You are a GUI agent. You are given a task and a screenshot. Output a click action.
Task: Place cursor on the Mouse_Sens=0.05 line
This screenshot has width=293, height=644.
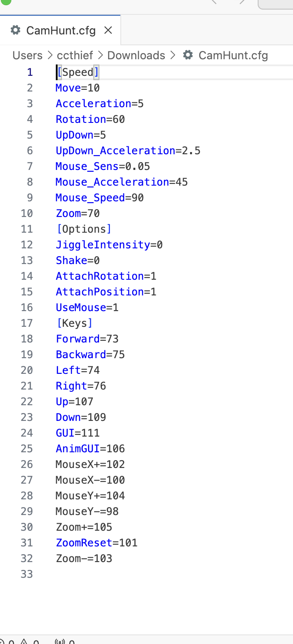(x=103, y=166)
